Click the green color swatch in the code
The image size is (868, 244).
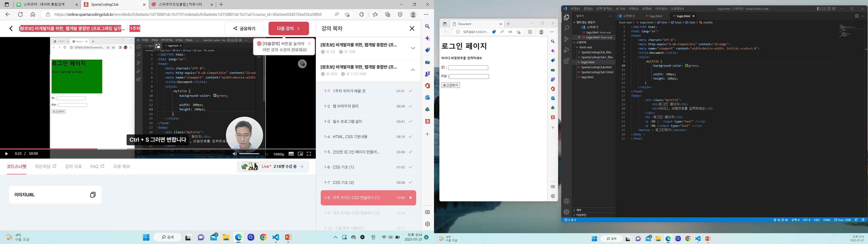coord(687,66)
